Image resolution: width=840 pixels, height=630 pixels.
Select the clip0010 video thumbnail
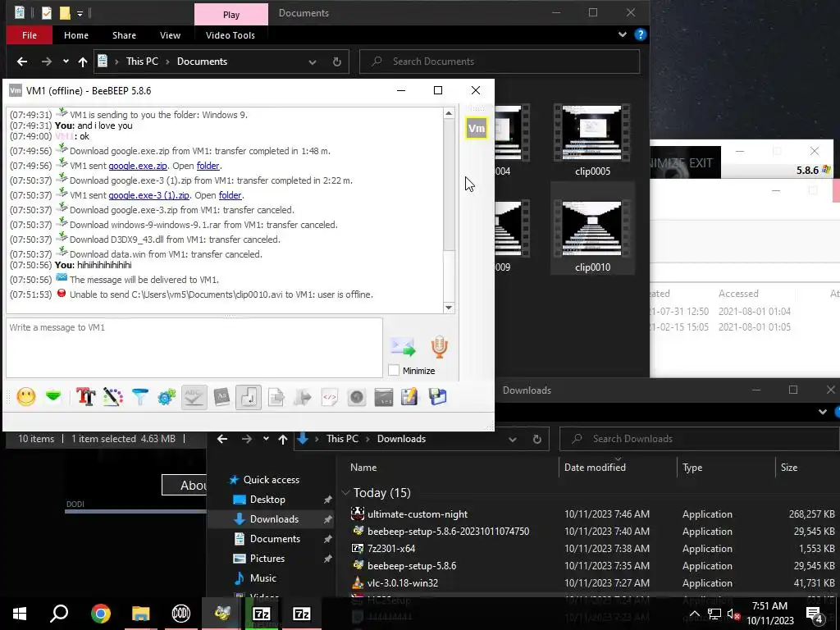tap(592, 229)
